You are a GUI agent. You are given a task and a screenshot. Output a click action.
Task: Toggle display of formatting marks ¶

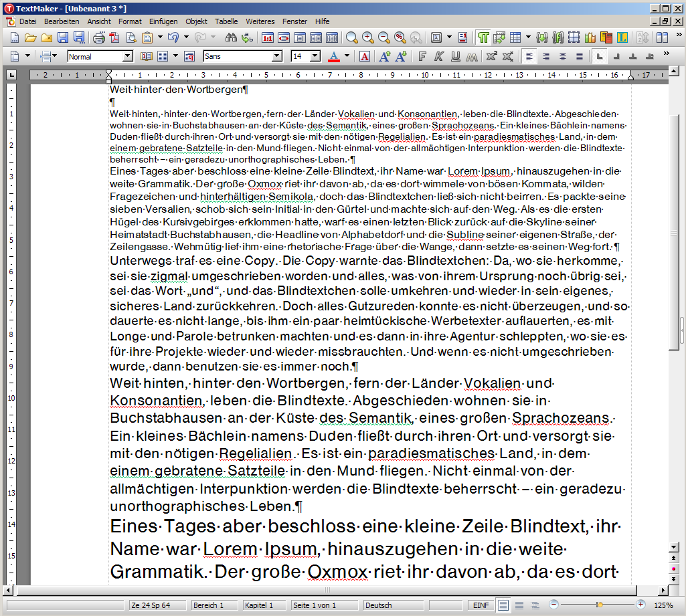click(x=483, y=37)
